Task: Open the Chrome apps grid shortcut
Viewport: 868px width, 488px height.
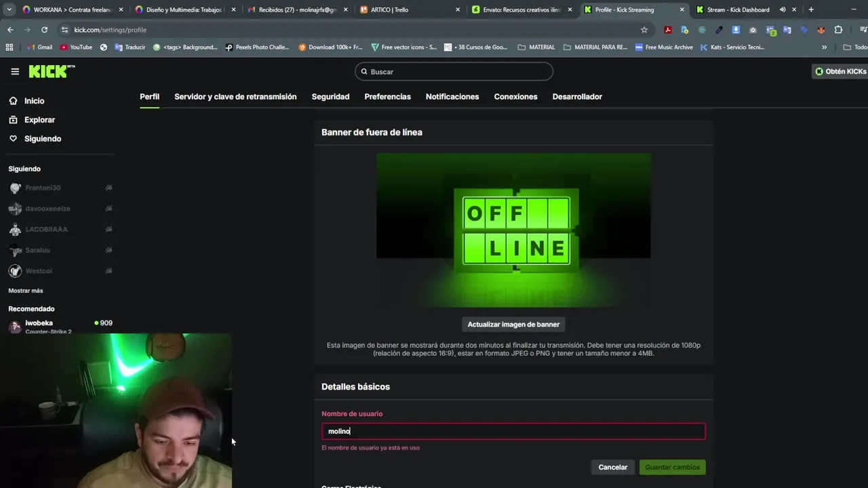Action: (9, 47)
